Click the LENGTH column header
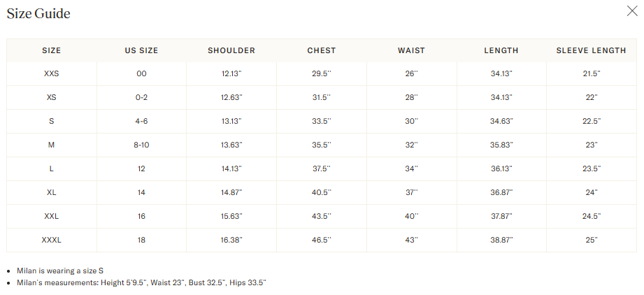644x295 pixels. (501, 50)
